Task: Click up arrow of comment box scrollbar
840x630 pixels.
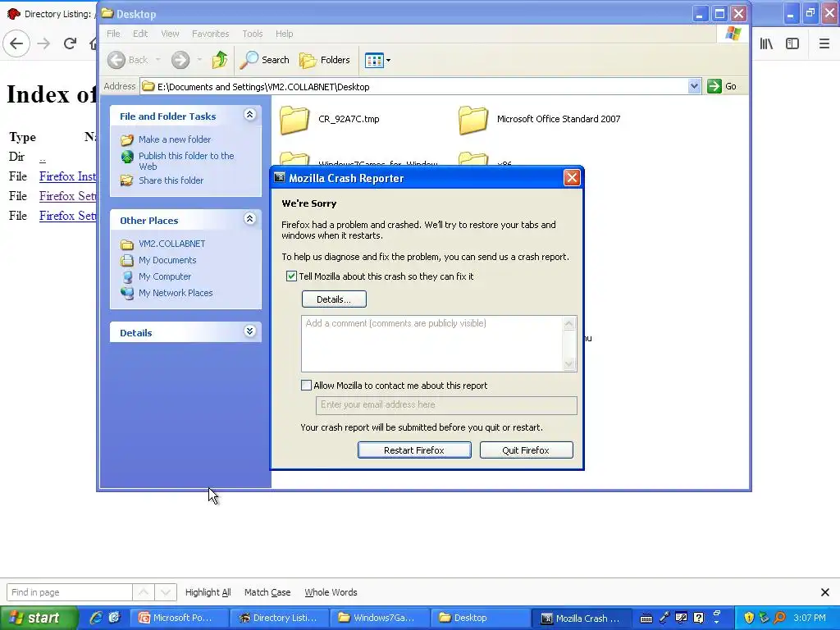Action: click(x=569, y=323)
